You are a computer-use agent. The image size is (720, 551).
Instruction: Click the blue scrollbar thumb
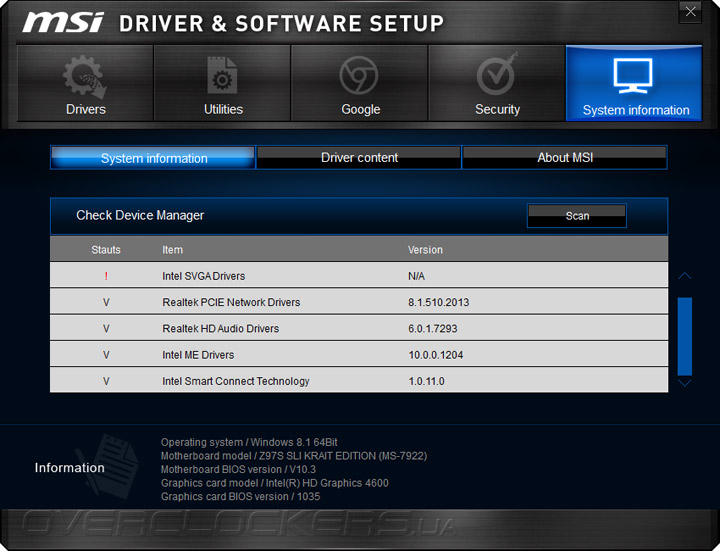685,336
